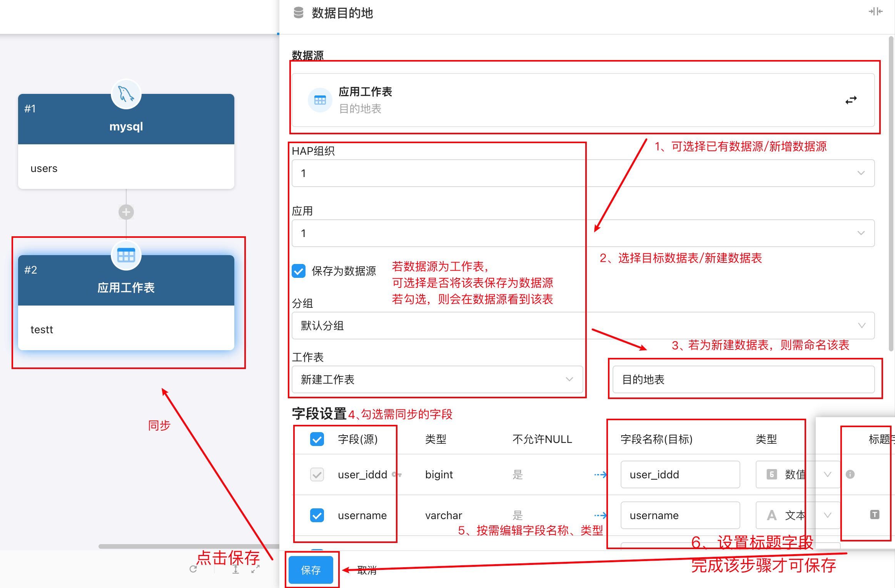The image size is (895, 588).
Task: Set username as title field via T icon
Action: (874, 515)
